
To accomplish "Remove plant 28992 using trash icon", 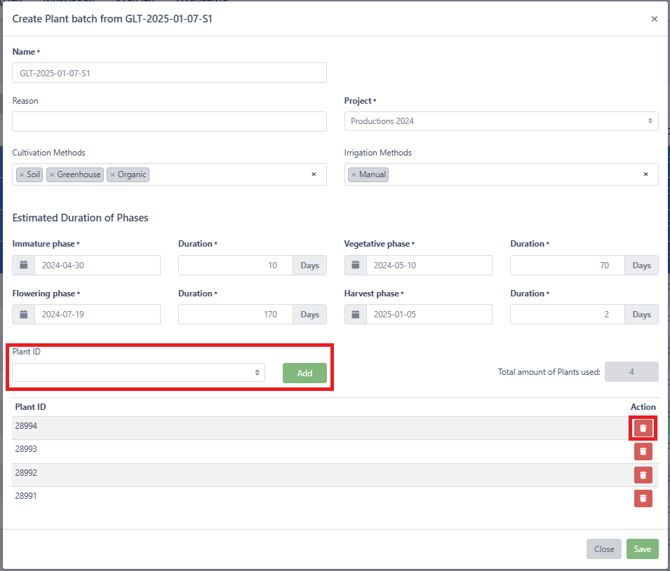I will pyautogui.click(x=643, y=475).
